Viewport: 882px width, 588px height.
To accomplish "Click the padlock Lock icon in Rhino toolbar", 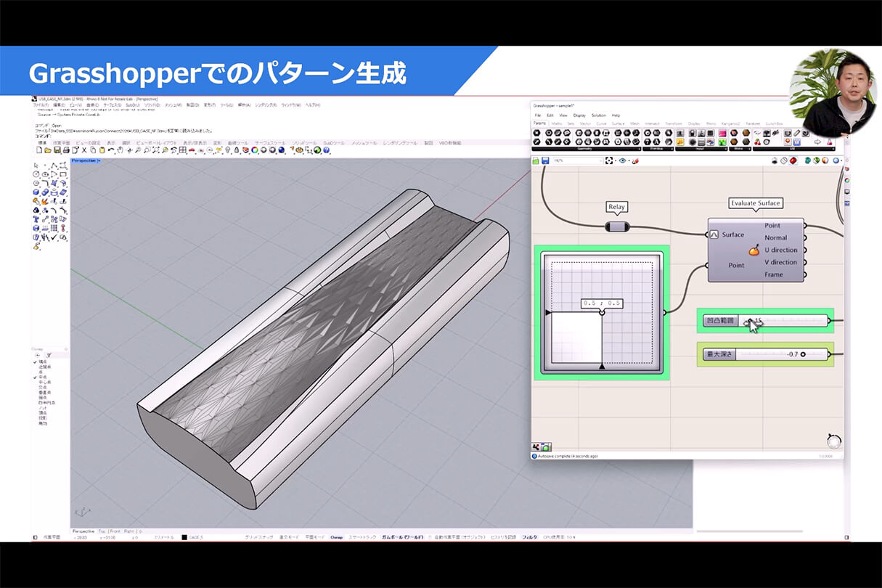I will (x=237, y=150).
